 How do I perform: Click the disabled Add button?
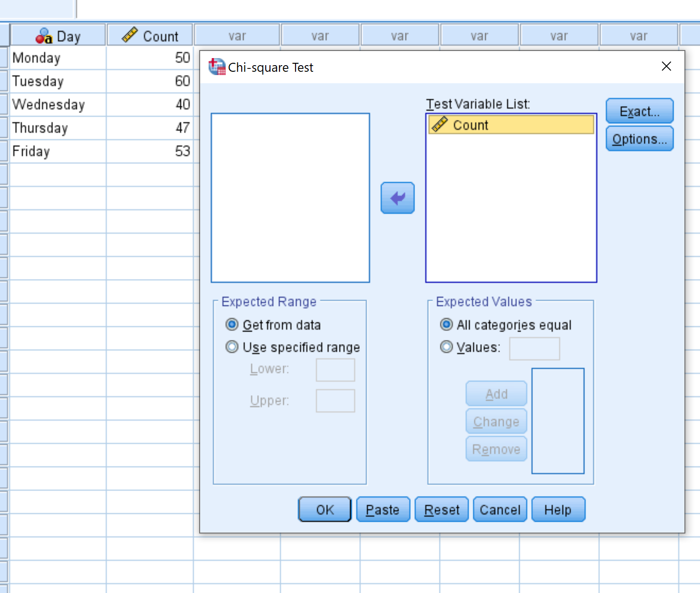[496, 394]
